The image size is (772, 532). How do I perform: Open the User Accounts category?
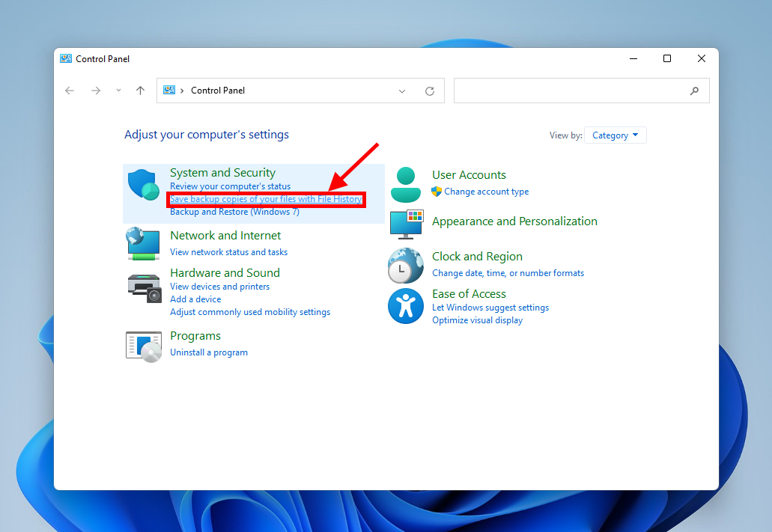point(469,175)
